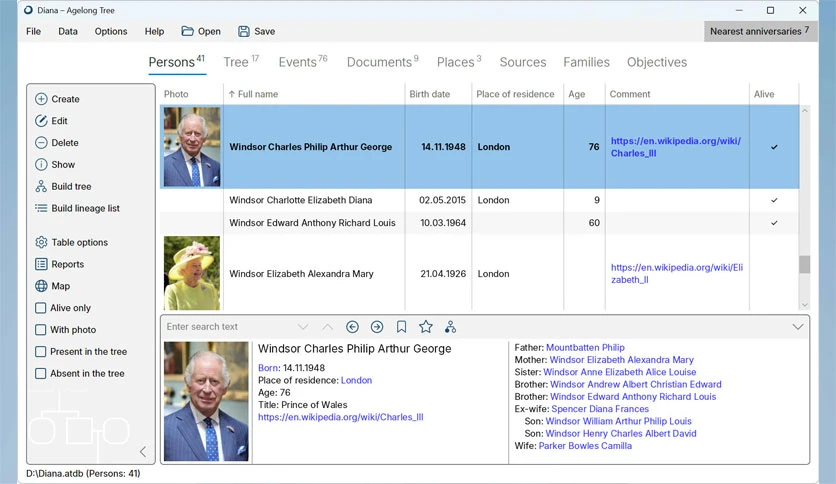
Task: Select the Windsor Edward Anthony Richard Louis row
Action: coord(479,223)
